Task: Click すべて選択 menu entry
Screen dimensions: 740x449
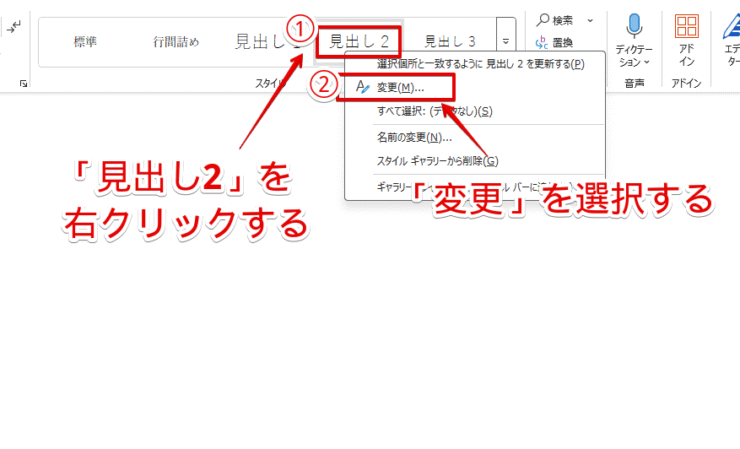Action: (x=434, y=111)
